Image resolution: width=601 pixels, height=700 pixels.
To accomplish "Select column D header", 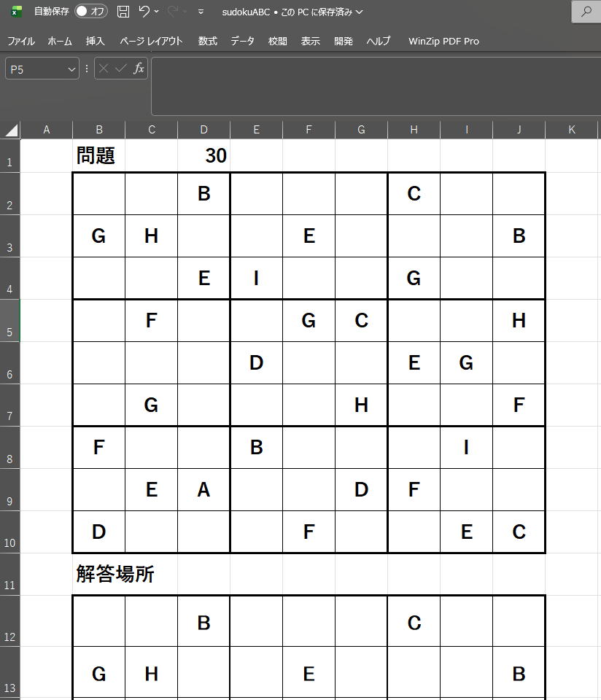I will pos(203,130).
